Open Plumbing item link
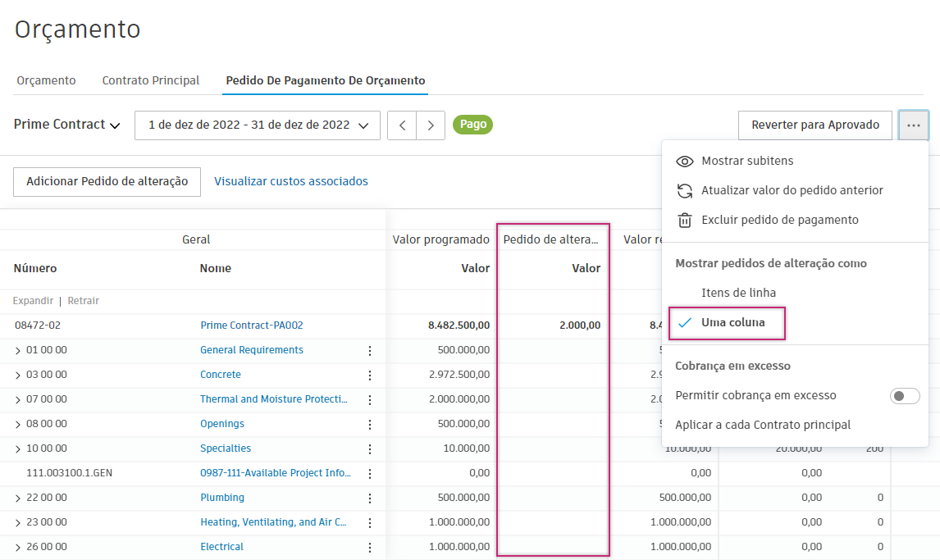Viewport: 940px width, 560px height. [222, 497]
